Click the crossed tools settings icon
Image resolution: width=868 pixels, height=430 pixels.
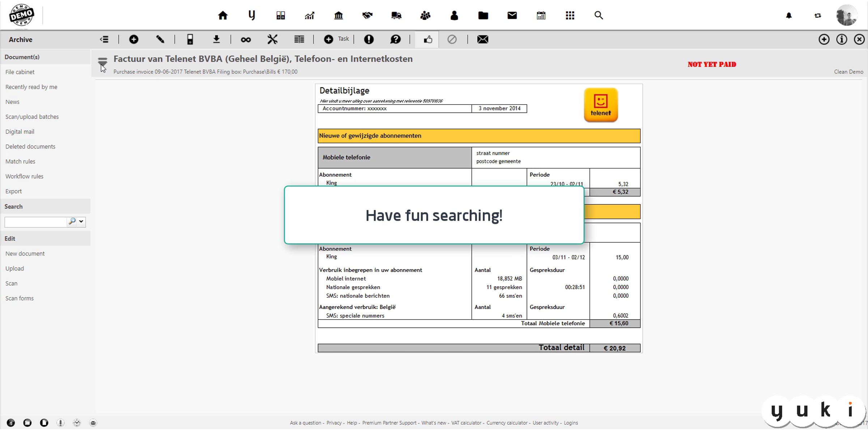(272, 39)
